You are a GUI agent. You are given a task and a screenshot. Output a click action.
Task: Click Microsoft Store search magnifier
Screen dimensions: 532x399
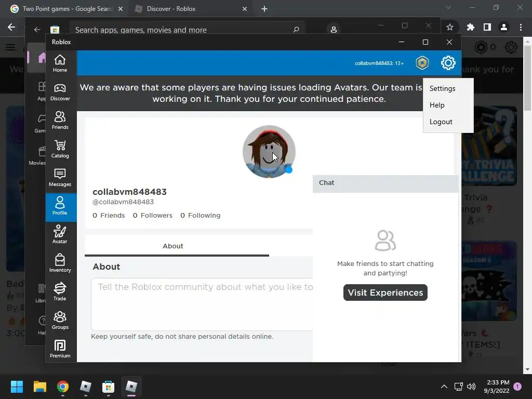coord(296,30)
